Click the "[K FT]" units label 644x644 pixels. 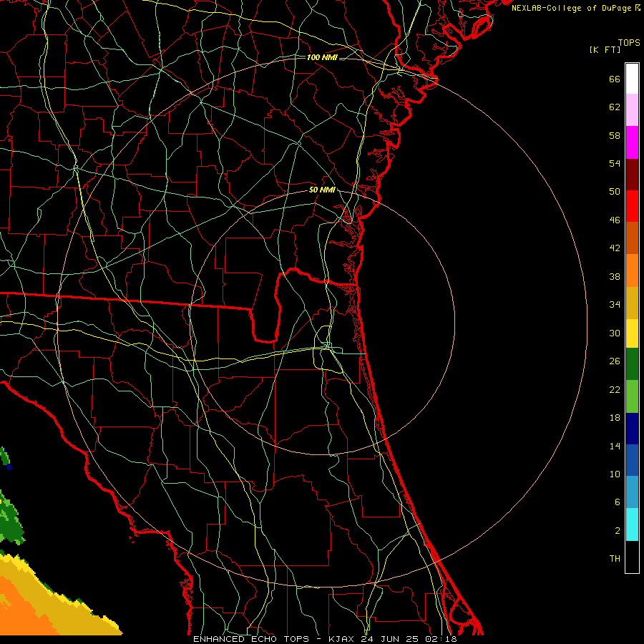point(605,49)
